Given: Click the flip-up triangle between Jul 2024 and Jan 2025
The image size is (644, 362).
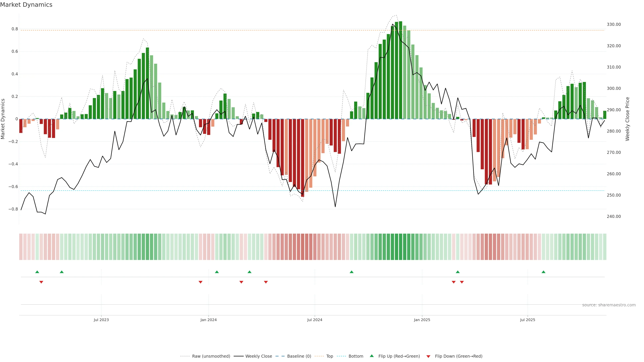Looking at the screenshot, I should 352,272.
